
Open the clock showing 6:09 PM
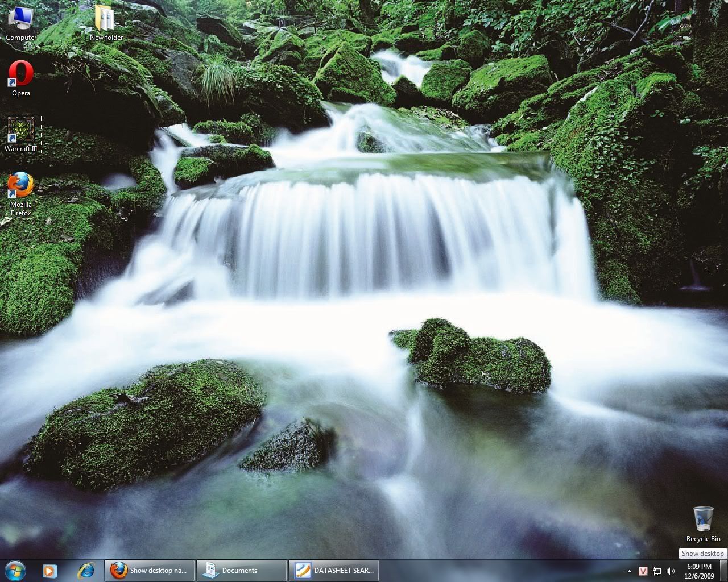(x=699, y=571)
